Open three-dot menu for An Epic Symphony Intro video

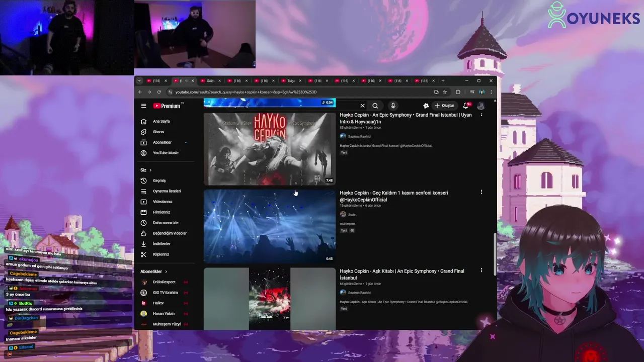481,115
